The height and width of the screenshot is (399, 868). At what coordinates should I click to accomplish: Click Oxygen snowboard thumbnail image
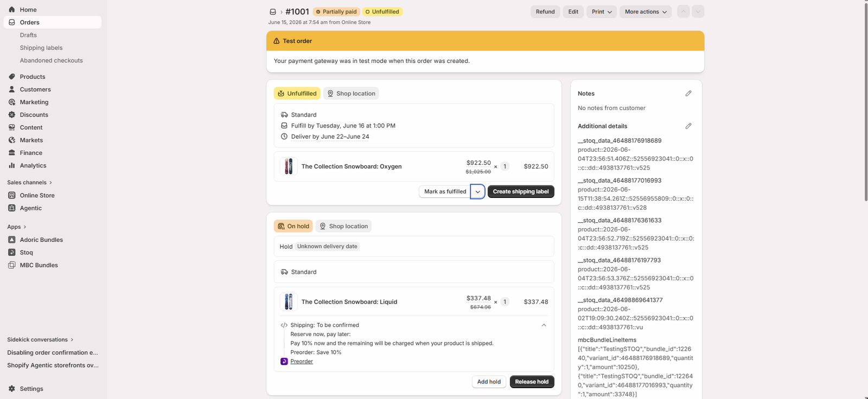(x=289, y=166)
